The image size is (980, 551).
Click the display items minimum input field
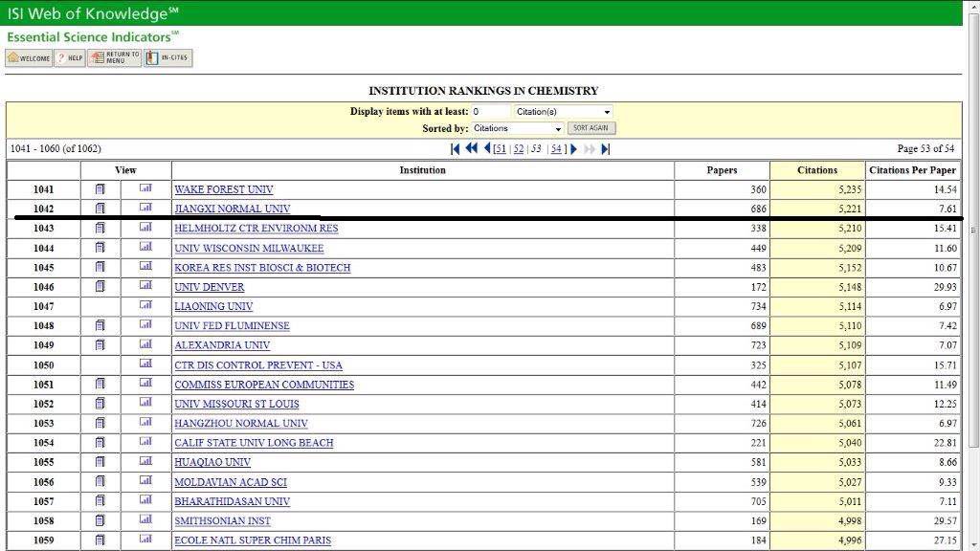point(490,112)
